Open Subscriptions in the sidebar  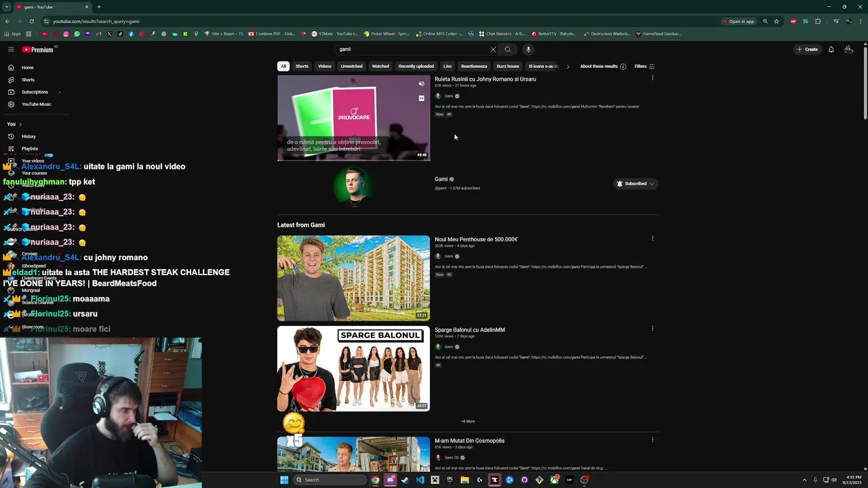point(34,92)
